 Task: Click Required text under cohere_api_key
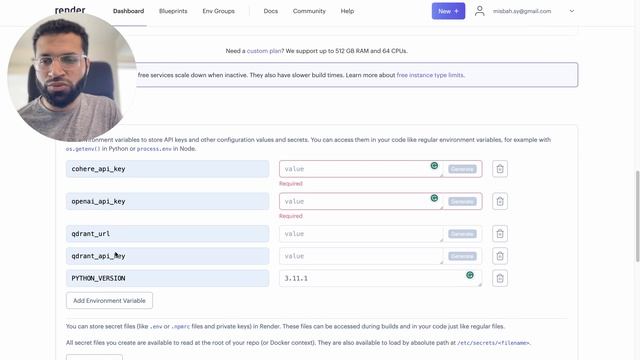pyautogui.click(x=291, y=184)
